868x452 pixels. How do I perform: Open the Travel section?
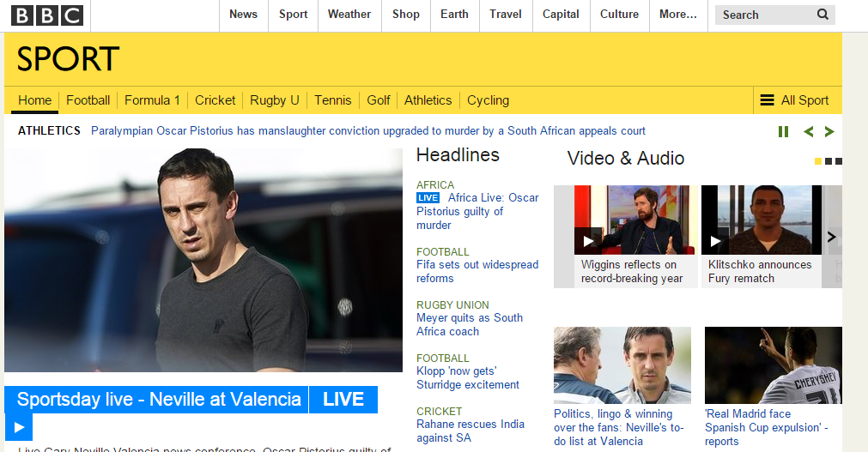(506, 15)
